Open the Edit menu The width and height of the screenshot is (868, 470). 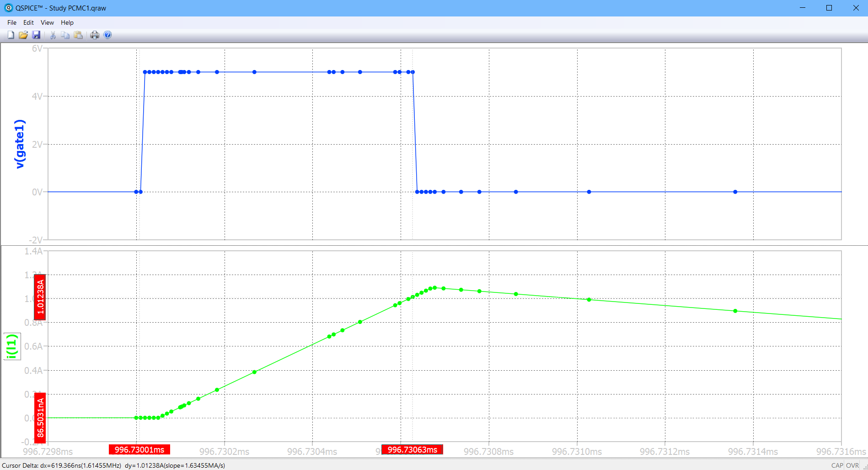28,22
